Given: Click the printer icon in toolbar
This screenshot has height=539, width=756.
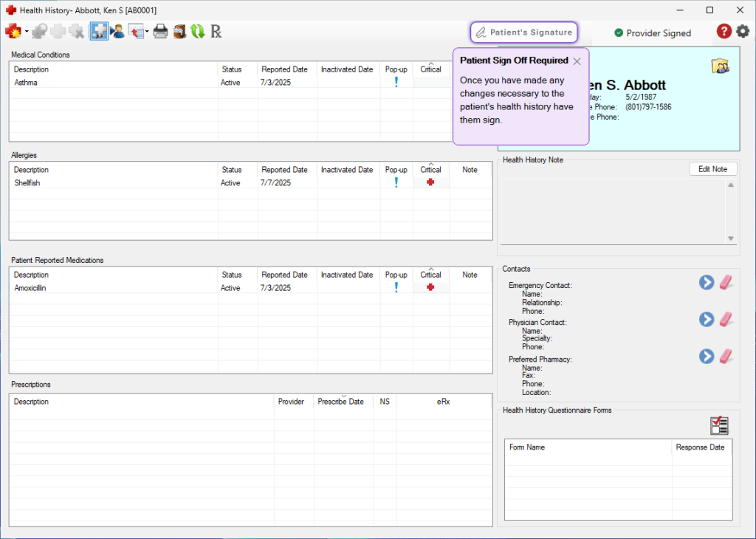Looking at the screenshot, I should pyautogui.click(x=160, y=31).
